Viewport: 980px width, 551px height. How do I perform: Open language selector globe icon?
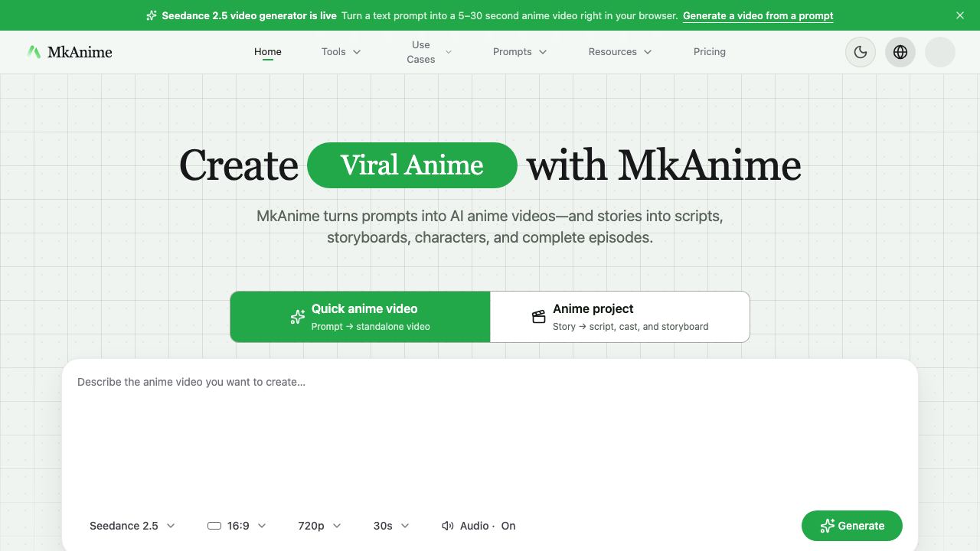[900, 52]
